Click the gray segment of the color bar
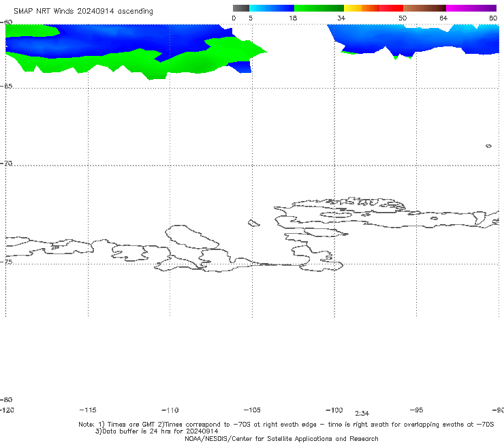Screen dimensions: 504x443 coord(241,8)
